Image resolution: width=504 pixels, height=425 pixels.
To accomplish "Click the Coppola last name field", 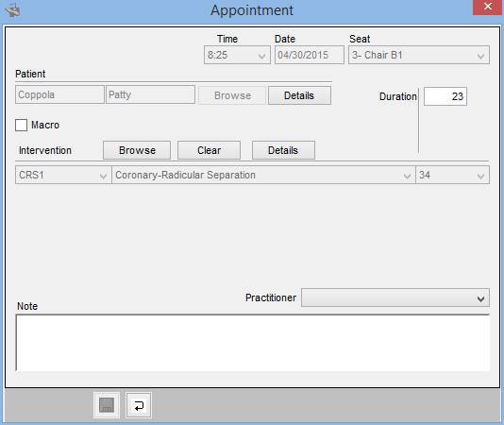I will pyautogui.click(x=59, y=94).
